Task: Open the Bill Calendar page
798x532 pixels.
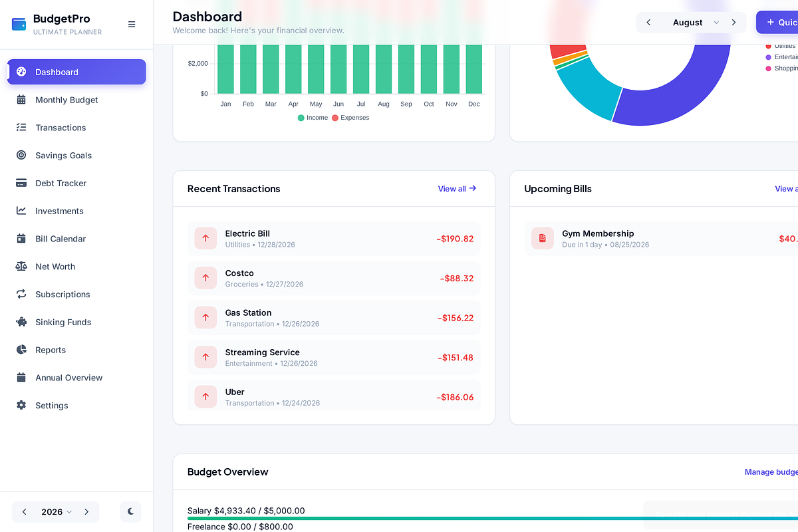Action: 76,239
